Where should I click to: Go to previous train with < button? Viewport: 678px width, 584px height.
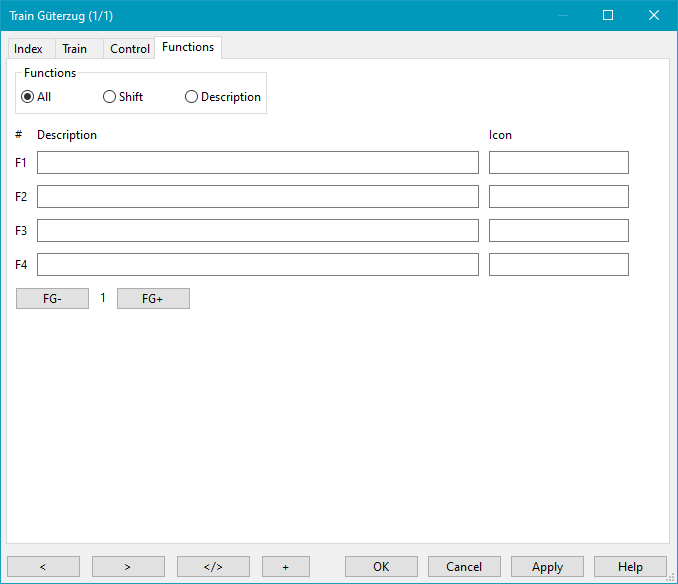43,567
